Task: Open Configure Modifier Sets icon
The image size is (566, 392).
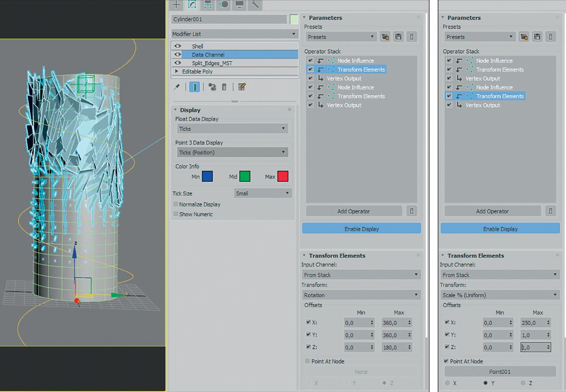Action: tap(241, 87)
